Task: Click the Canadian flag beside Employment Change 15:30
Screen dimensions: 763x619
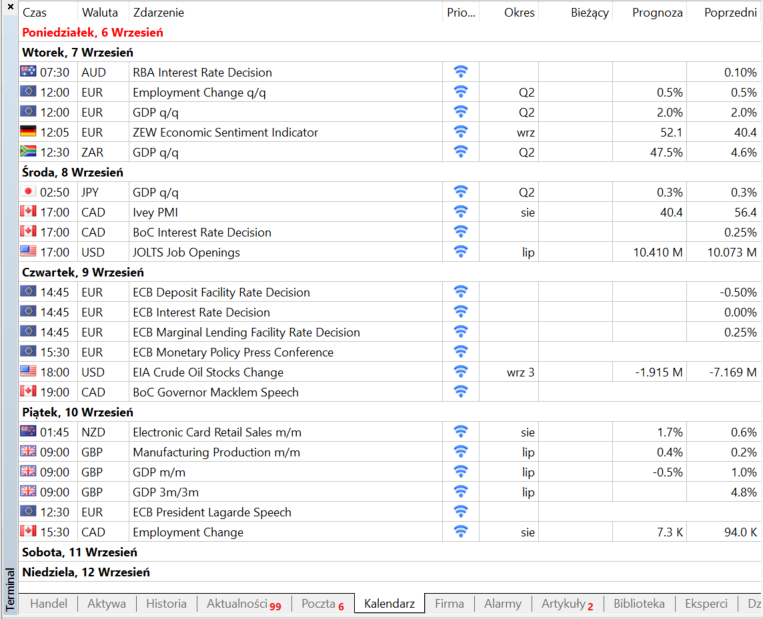Action: (28, 531)
